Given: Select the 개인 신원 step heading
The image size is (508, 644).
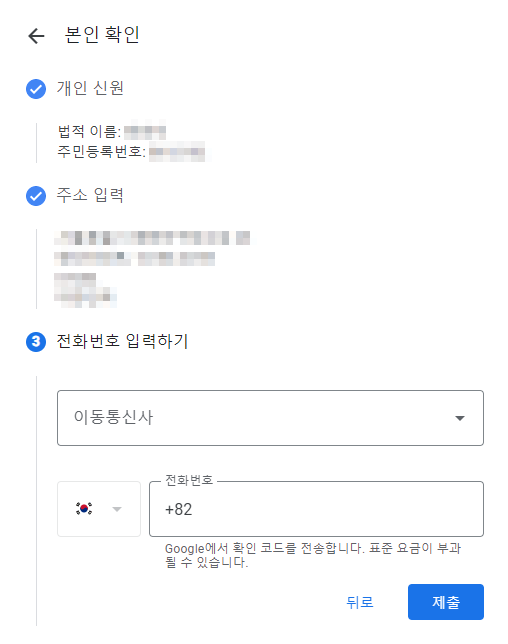Looking at the screenshot, I should [90, 88].
